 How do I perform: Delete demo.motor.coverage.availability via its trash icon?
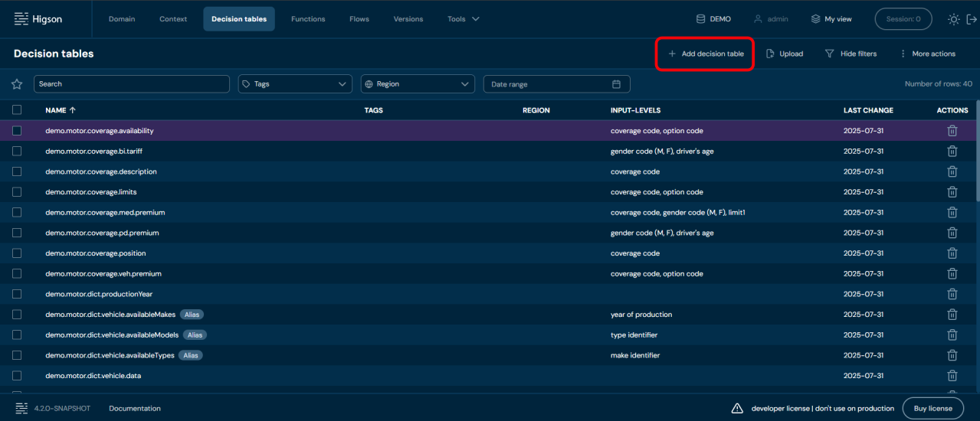tap(952, 131)
